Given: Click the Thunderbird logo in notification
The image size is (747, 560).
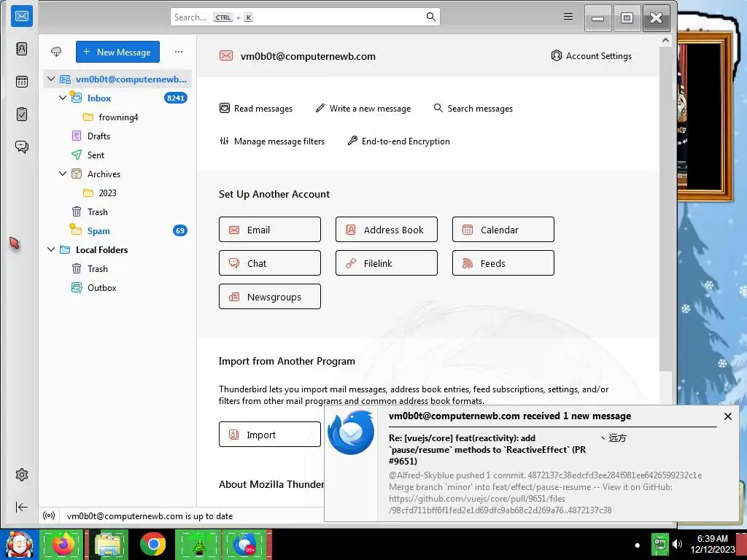Looking at the screenshot, I should pyautogui.click(x=351, y=432).
